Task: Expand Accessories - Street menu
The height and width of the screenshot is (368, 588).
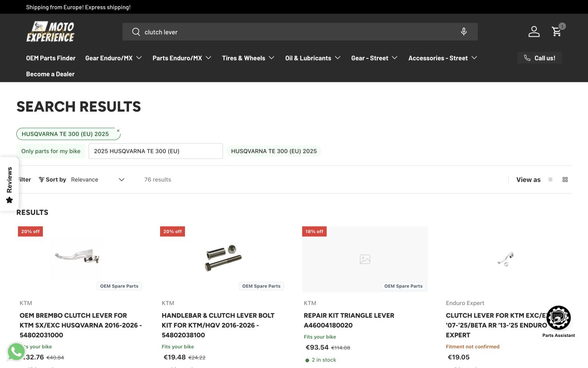Action: (x=443, y=58)
